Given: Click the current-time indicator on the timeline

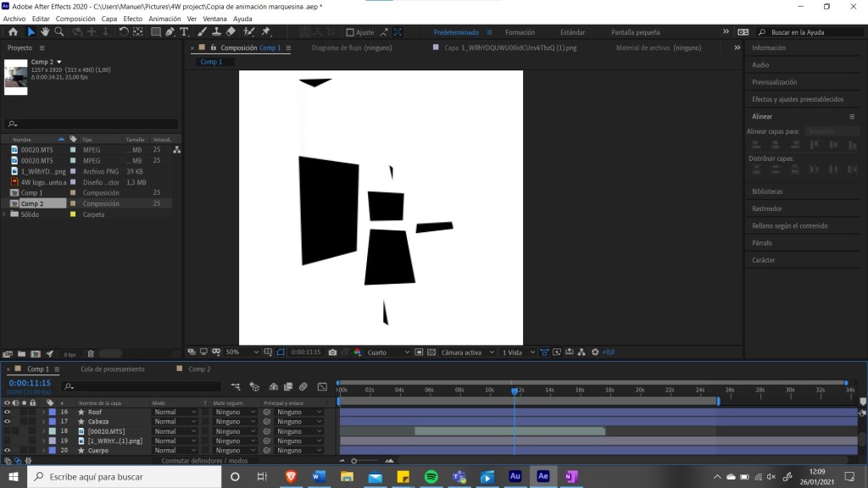Looking at the screenshot, I should click(x=515, y=391).
